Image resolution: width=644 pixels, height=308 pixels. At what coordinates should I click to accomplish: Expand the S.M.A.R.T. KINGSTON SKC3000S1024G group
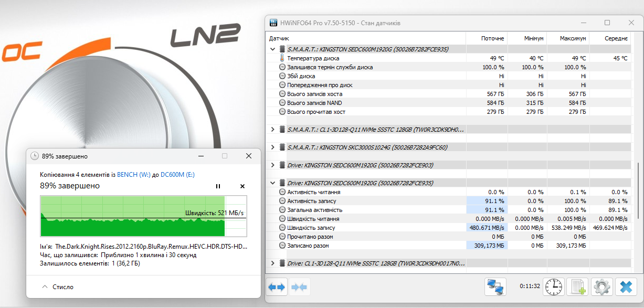click(x=272, y=147)
